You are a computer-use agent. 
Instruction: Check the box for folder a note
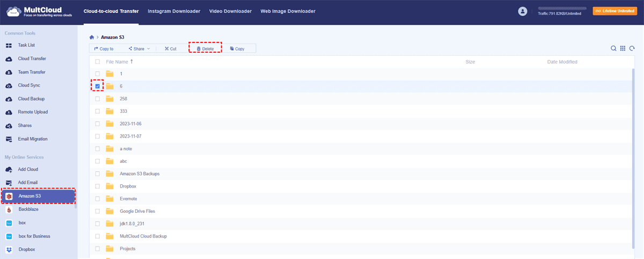tap(98, 149)
